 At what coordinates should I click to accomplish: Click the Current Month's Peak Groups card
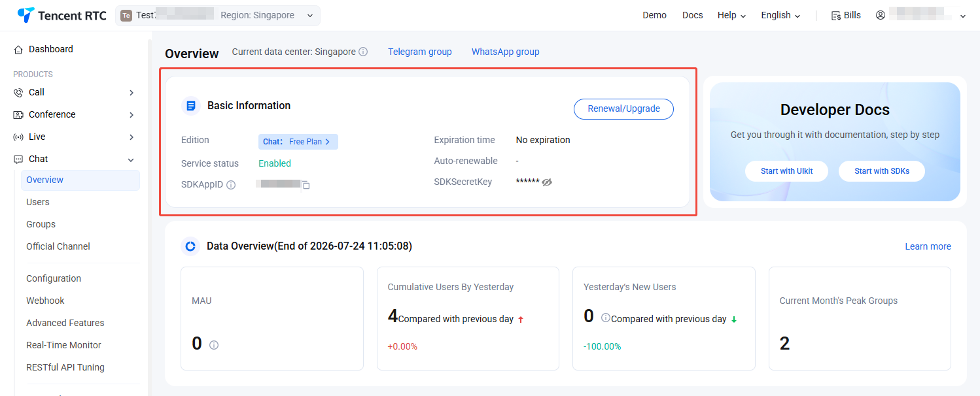click(x=860, y=318)
